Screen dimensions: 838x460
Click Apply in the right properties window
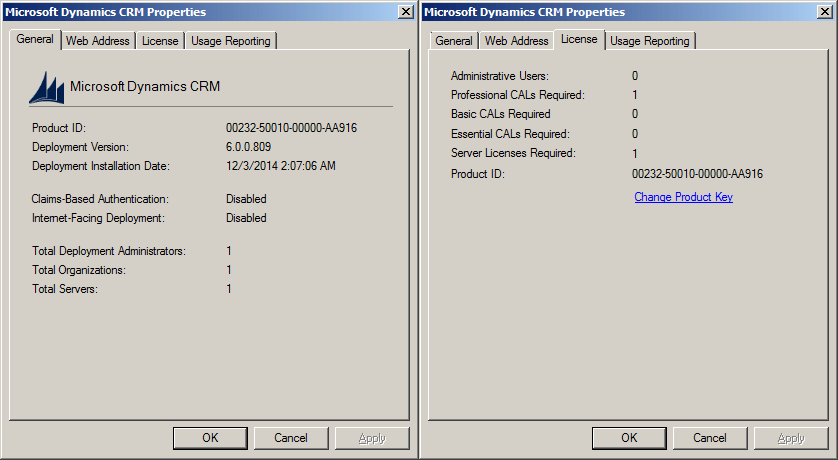(791, 438)
